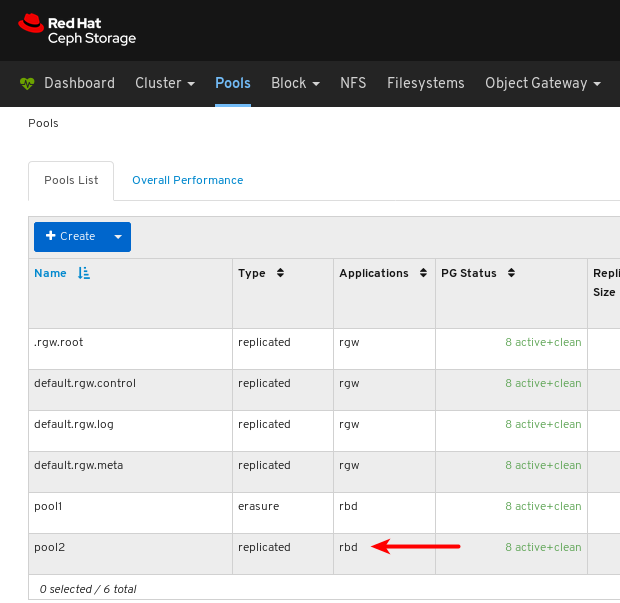This screenshot has width=620, height=603.
Task: Click the Type column sort arrows
Action: (280, 273)
